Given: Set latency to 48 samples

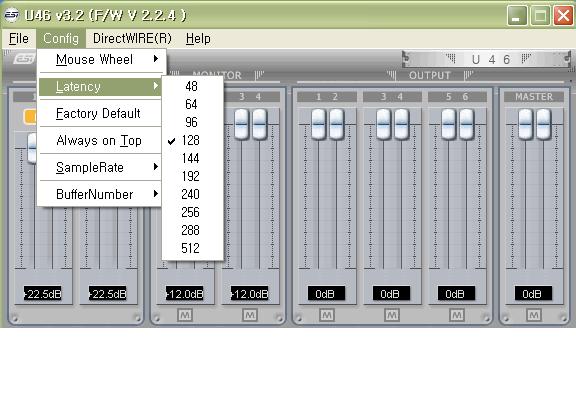Looking at the screenshot, I should tap(192, 86).
